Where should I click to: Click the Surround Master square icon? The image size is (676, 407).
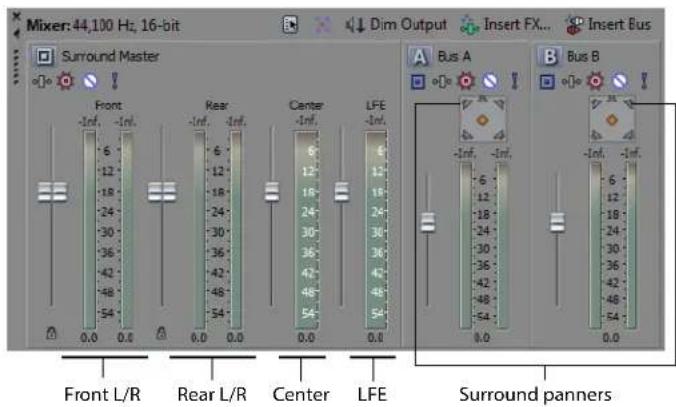tap(44, 56)
